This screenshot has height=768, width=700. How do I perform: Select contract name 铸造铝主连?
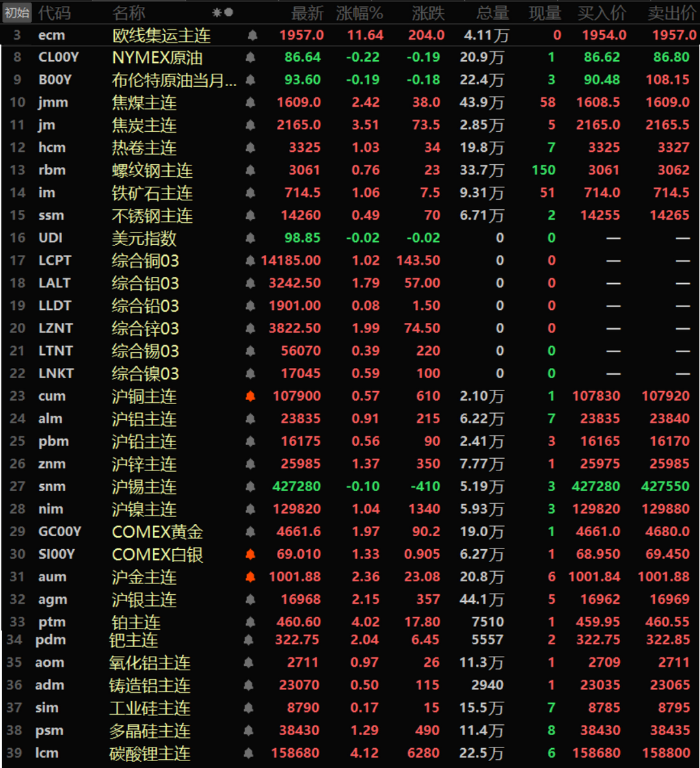[150, 685]
